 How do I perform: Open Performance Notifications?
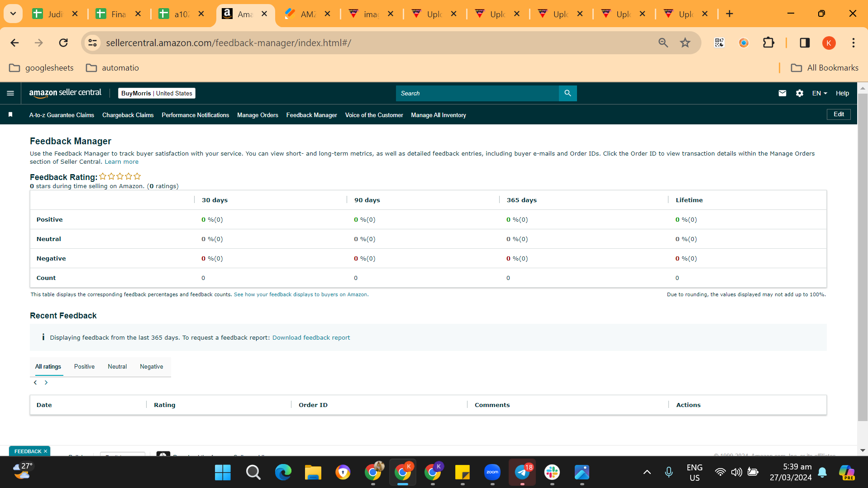click(196, 115)
